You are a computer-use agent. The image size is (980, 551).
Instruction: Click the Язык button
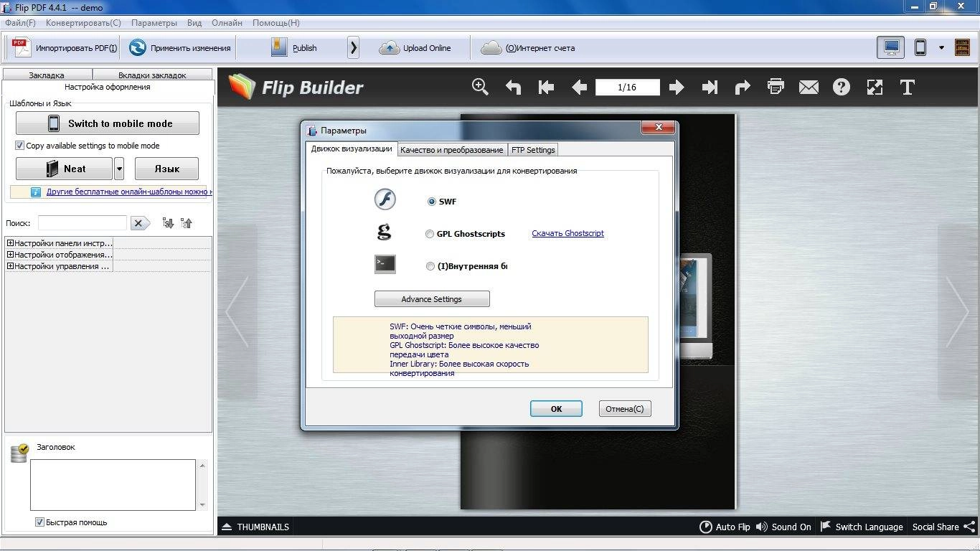(166, 169)
